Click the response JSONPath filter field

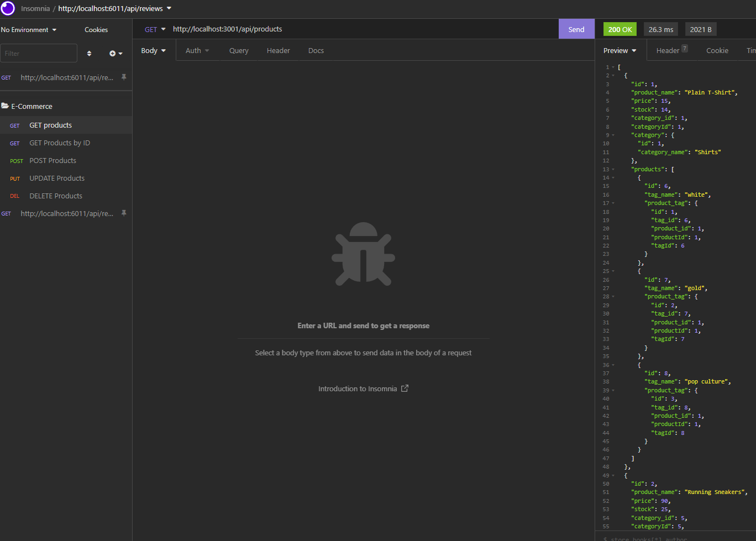675,538
